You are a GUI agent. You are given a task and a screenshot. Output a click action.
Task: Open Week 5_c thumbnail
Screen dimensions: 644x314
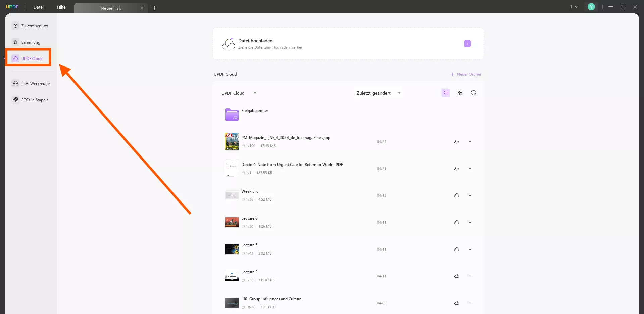click(x=232, y=195)
